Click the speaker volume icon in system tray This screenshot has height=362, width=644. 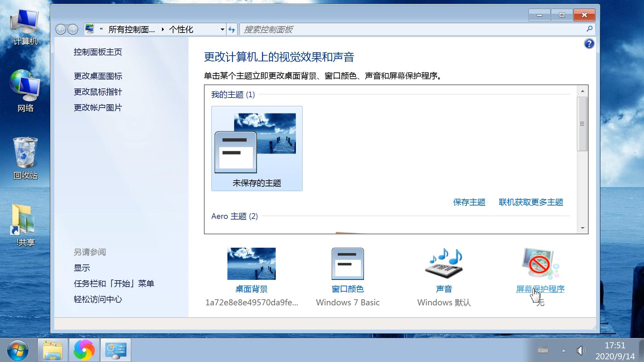tap(581, 351)
